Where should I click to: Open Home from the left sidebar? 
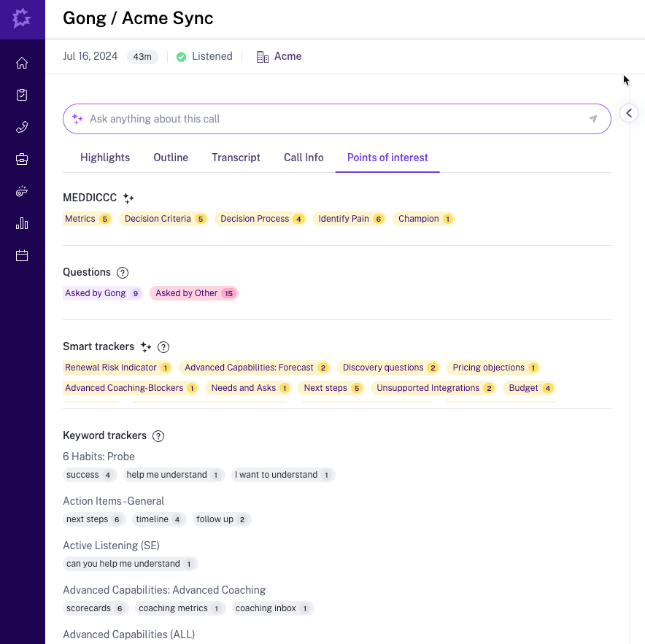click(22, 63)
